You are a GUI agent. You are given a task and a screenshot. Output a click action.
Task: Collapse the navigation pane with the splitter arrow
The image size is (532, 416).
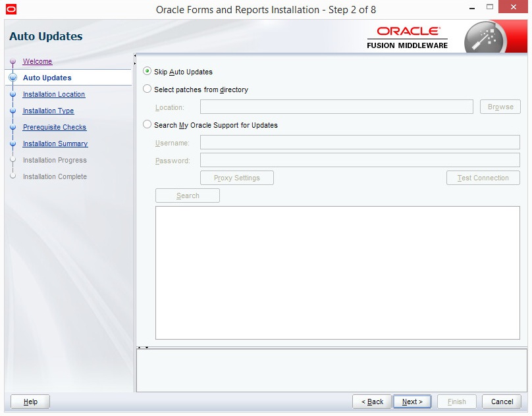point(135,55)
